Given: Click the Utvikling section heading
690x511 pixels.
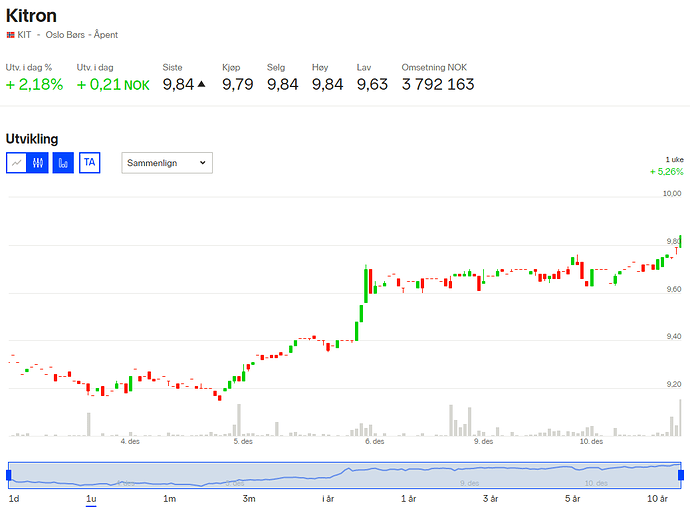Looking at the screenshot, I should tap(32, 139).
